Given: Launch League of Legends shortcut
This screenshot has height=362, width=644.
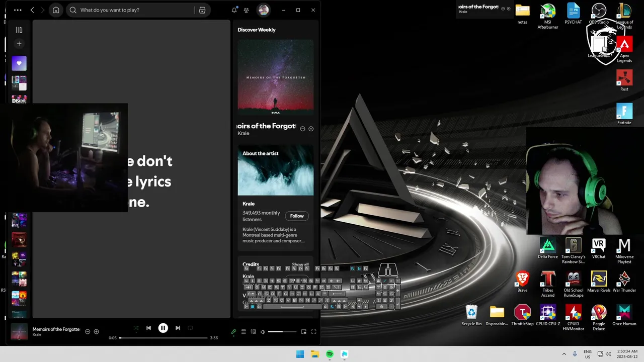Looking at the screenshot, I should pos(624,16).
